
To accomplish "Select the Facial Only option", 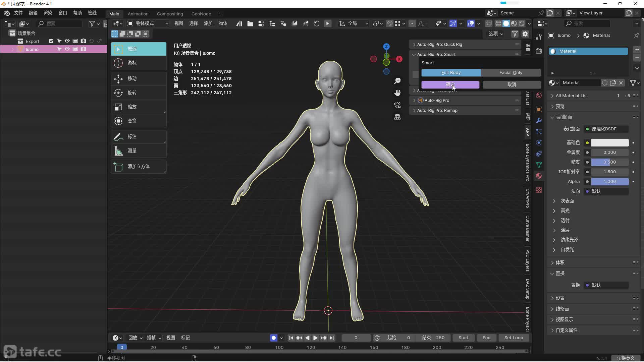I will [x=511, y=73].
